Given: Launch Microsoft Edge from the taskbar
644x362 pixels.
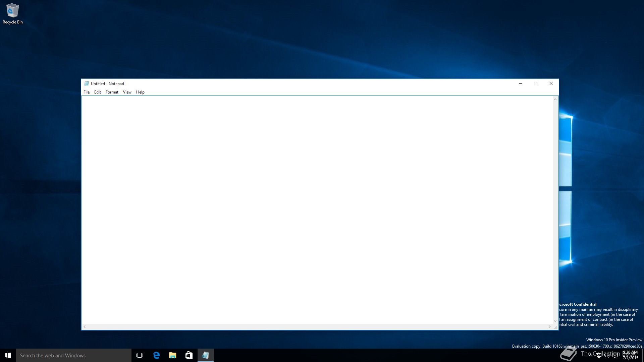Looking at the screenshot, I should (156, 355).
